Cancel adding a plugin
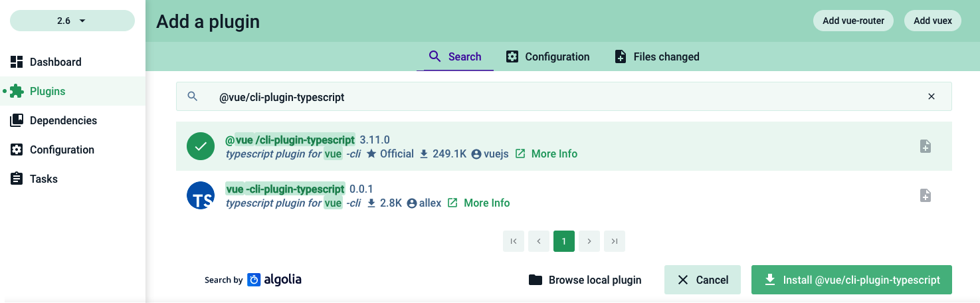The width and height of the screenshot is (980, 303). click(x=702, y=280)
